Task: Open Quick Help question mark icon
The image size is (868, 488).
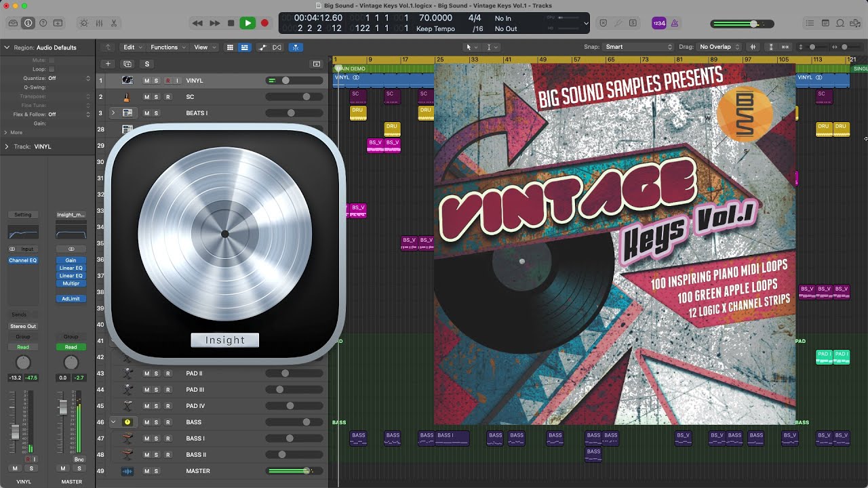Action: coord(43,23)
